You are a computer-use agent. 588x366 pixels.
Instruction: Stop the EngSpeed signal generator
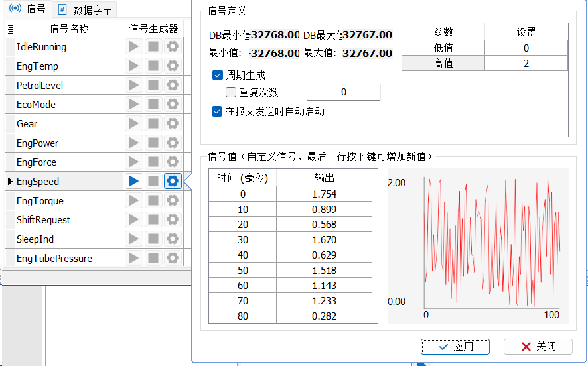(x=153, y=181)
